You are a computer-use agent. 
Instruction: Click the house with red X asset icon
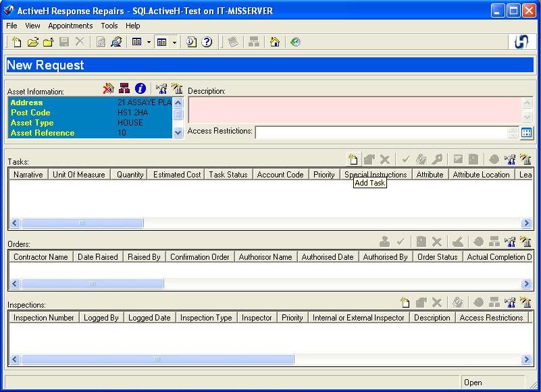pos(108,88)
